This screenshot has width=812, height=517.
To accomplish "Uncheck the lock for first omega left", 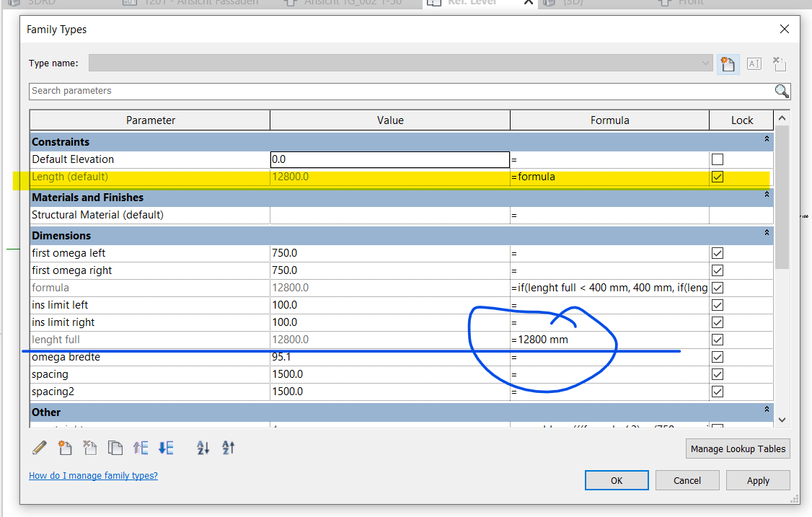I will [x=717, y=253].
